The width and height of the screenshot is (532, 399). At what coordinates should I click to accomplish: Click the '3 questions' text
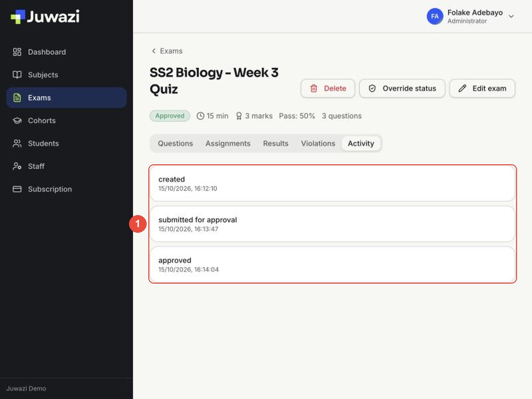(341, 116)
